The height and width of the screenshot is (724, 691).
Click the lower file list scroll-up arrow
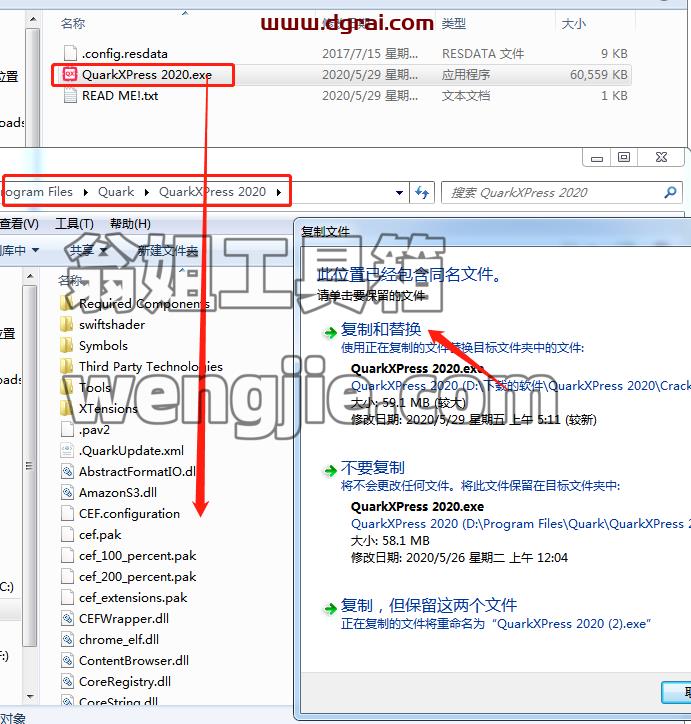pos(30,276)
